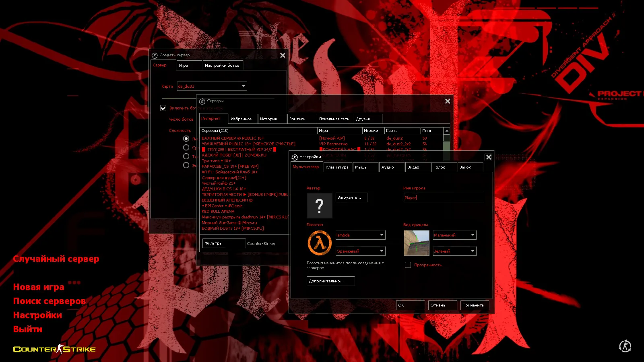Expand the Маленький crosshair size dropdown

[473, 235]
